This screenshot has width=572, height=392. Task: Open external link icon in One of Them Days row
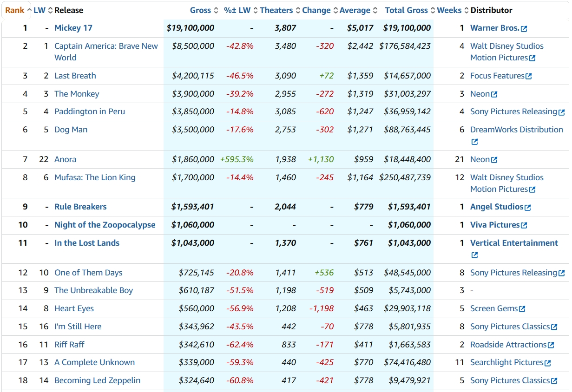(561, 273)
